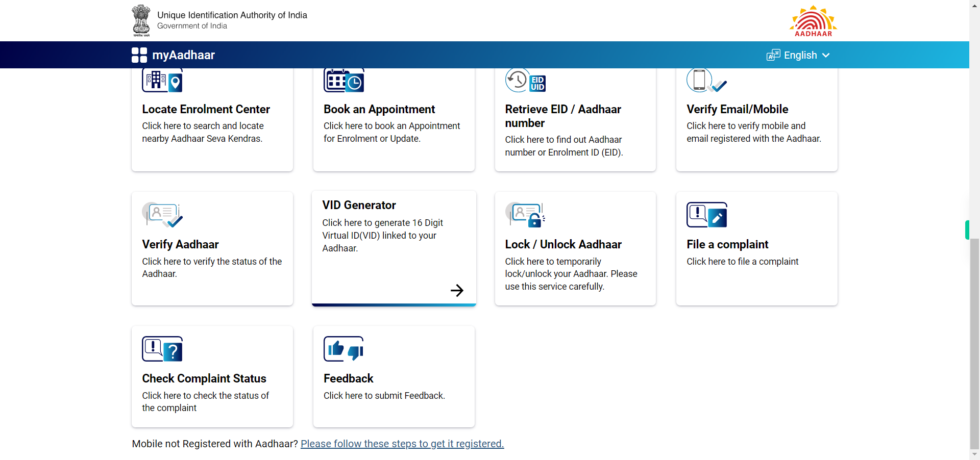Click 'Click here to submit Feedback.' text
The image size is (980, 460).
384,396
